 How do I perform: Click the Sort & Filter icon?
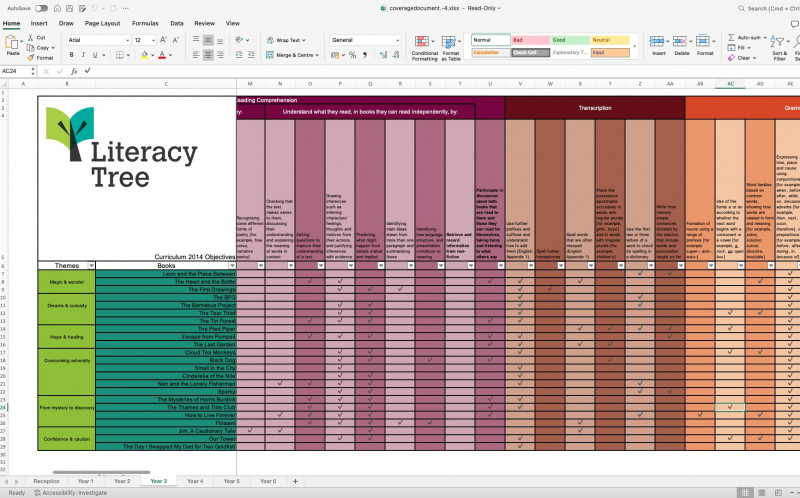pyautogui.click(x=779, y=40)
